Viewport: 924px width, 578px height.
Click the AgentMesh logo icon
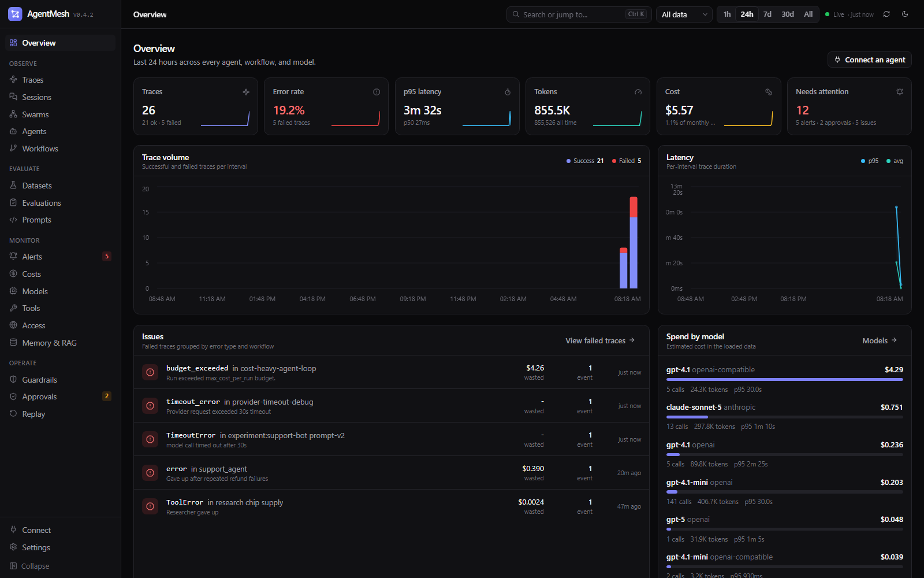[15, 14]
